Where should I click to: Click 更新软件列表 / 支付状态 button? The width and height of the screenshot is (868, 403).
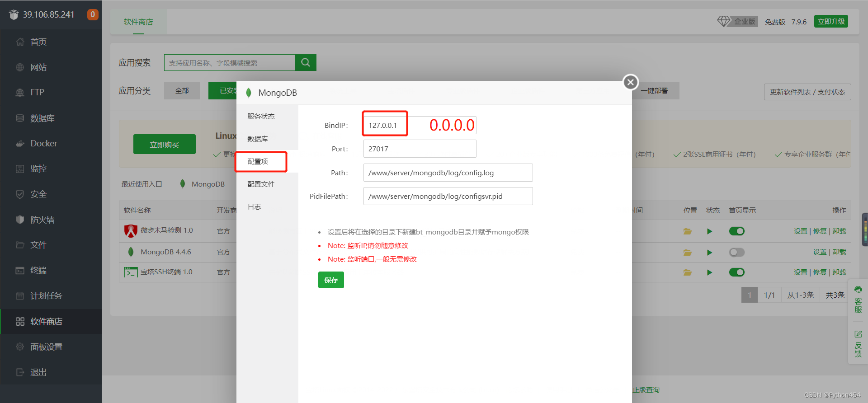[x=807, y=92]
